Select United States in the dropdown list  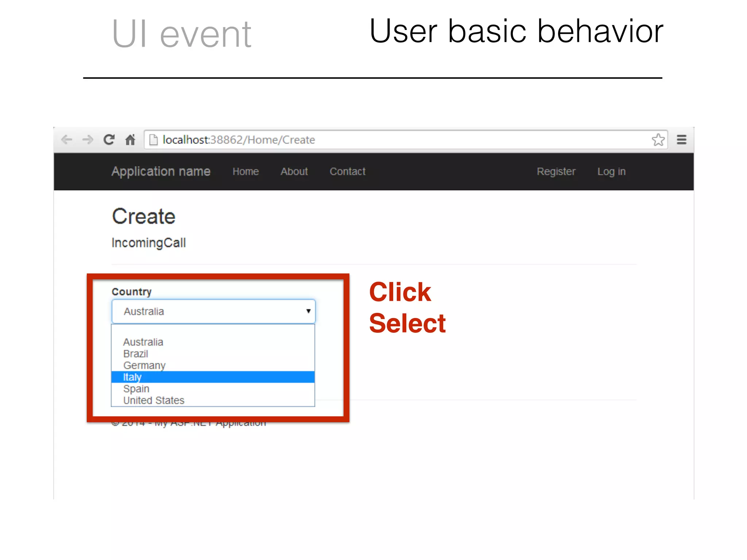(x=213, y=400)
